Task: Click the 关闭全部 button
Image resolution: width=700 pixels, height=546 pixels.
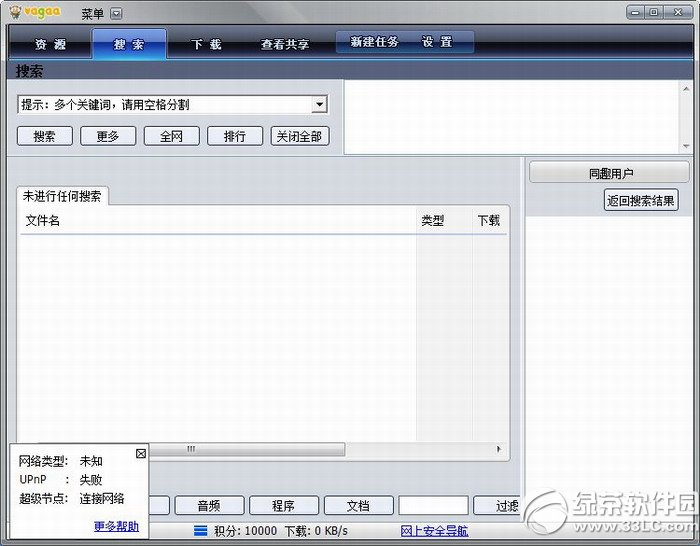Action: pyautogui.click(x=300, y=136)
